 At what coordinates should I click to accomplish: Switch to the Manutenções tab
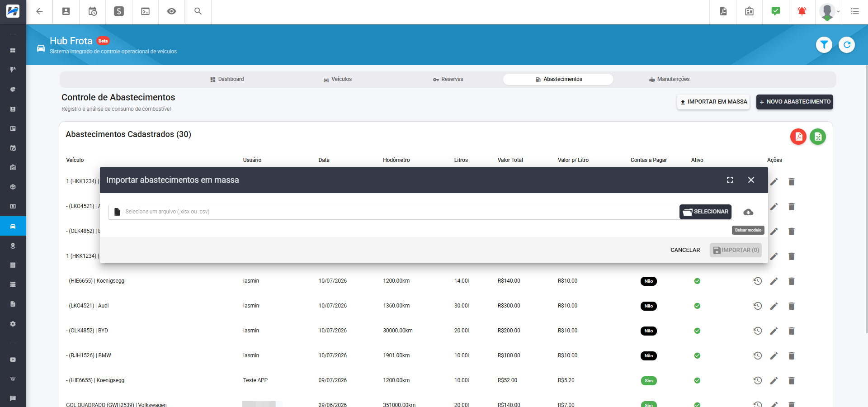[x=669, y=79]
